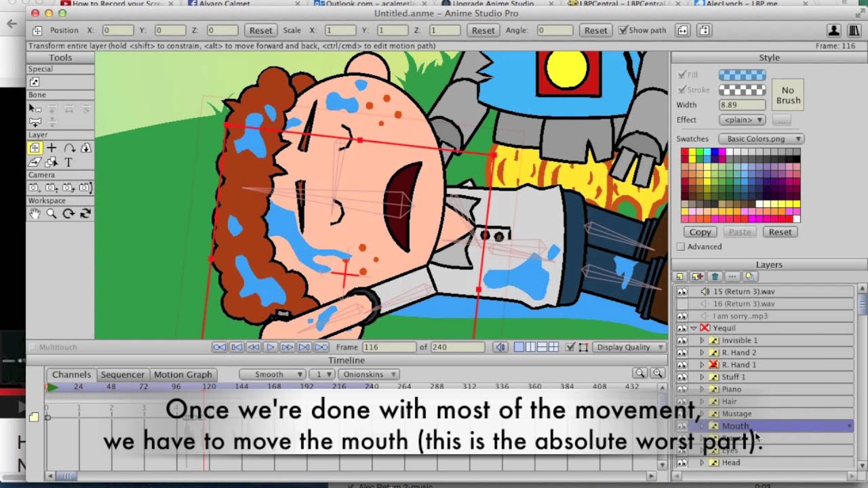868x488 pixels.
Task: Select the Switch Layer special tool
Action: (34, 81)
